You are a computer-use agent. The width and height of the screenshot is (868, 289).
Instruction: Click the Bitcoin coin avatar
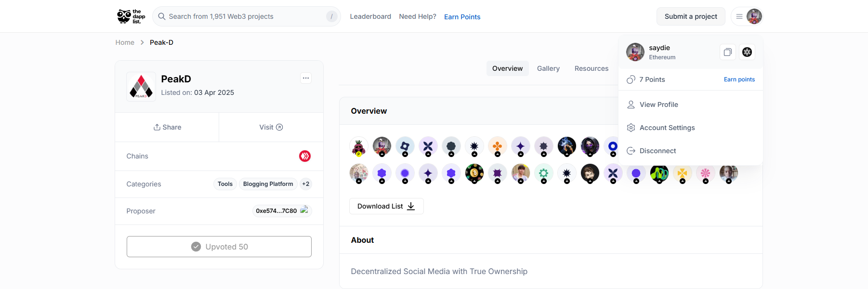[x=474, y=173]
